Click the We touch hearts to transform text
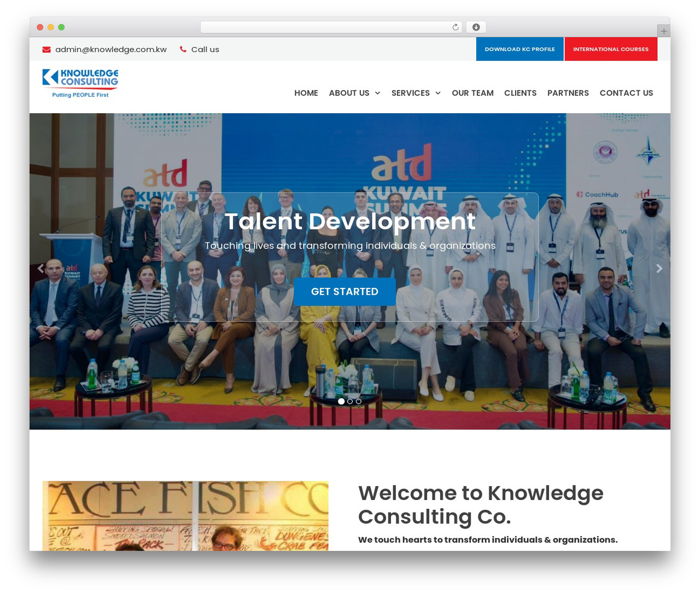This screenshot has height=593, width=700. pos(488,540)
